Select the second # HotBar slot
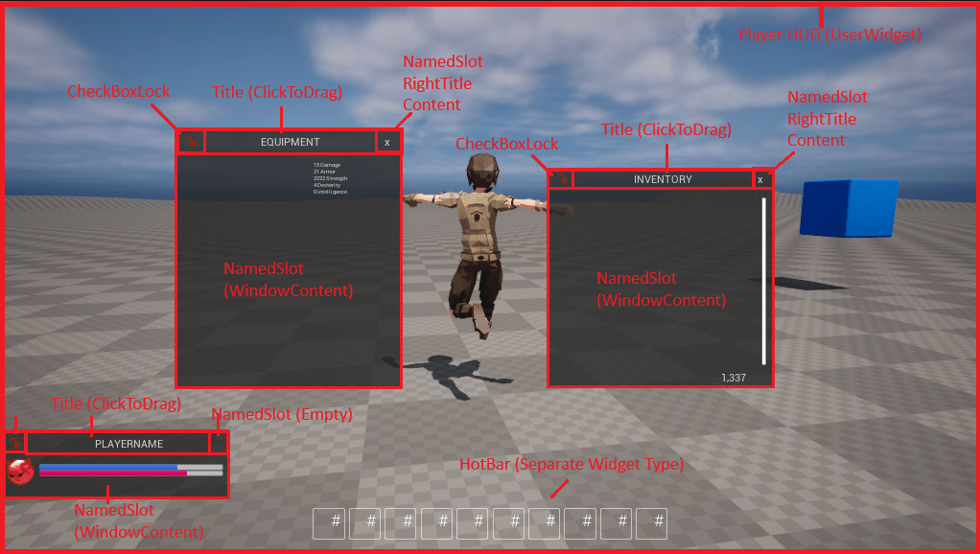Image resolution: width=980 pixels, height=554 pixels. pos(364,523)
